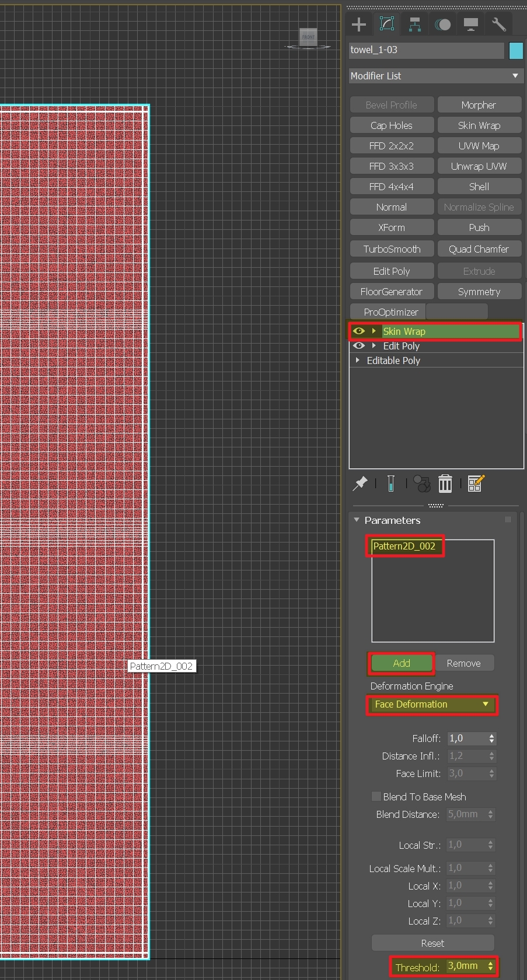Click the Parameters rollout grip handle
527x980 pixels.
(x=508, y=520)
